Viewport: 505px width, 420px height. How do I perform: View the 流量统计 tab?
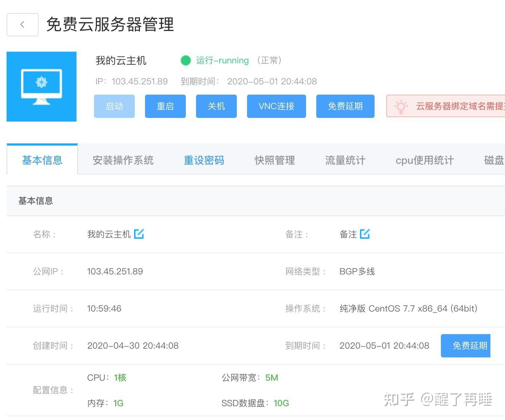[x=345, y=160]
